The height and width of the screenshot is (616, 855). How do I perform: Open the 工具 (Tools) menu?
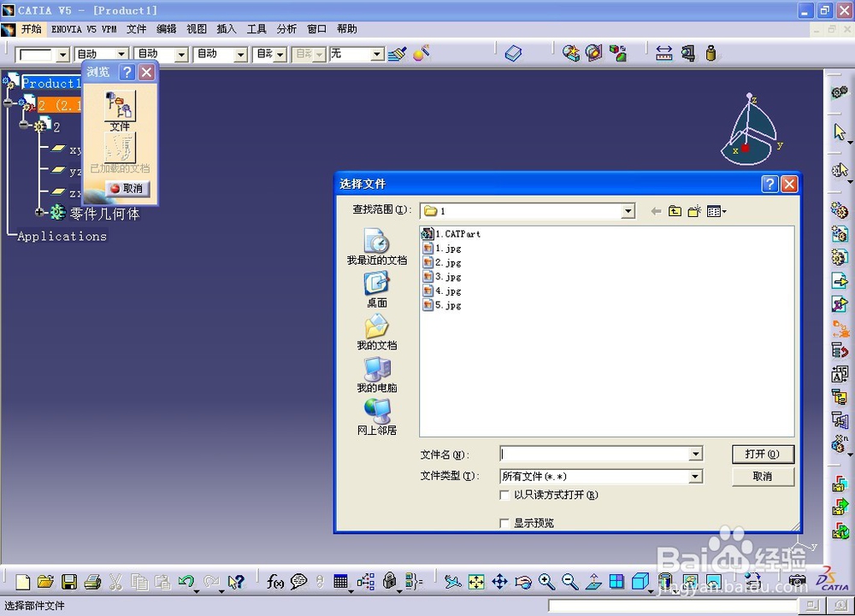(x=256, y=29)
